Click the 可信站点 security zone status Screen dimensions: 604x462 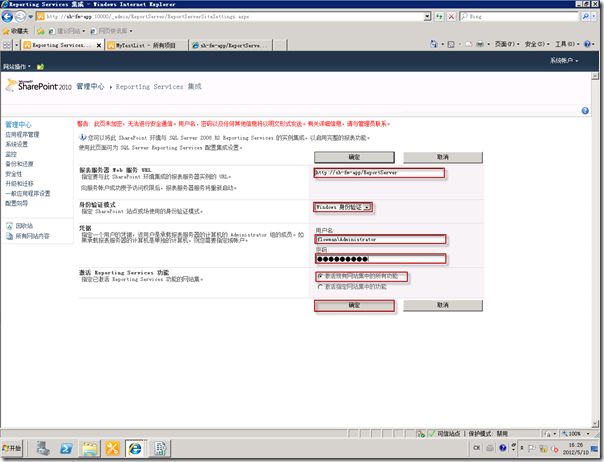445,433
